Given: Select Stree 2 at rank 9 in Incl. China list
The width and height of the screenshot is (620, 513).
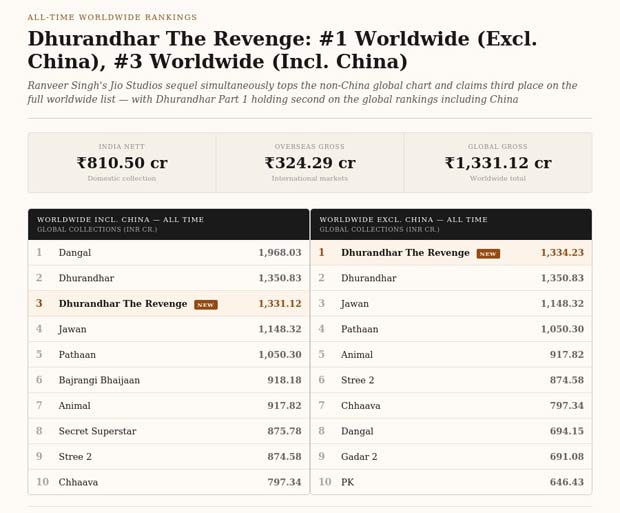Looking at the screenshot, I should [x=169, y=457].
